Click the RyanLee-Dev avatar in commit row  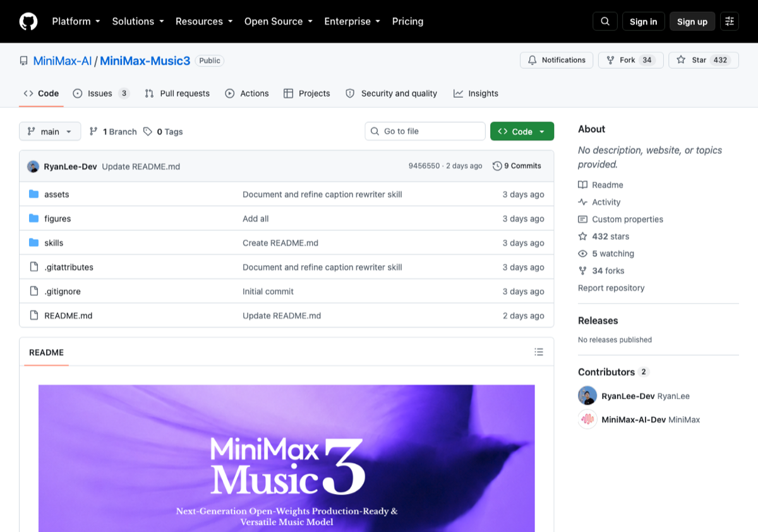33,167
